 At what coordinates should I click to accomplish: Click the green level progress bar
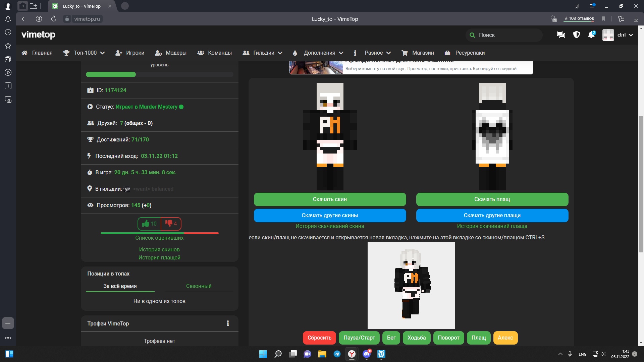(x=111, y=74)
